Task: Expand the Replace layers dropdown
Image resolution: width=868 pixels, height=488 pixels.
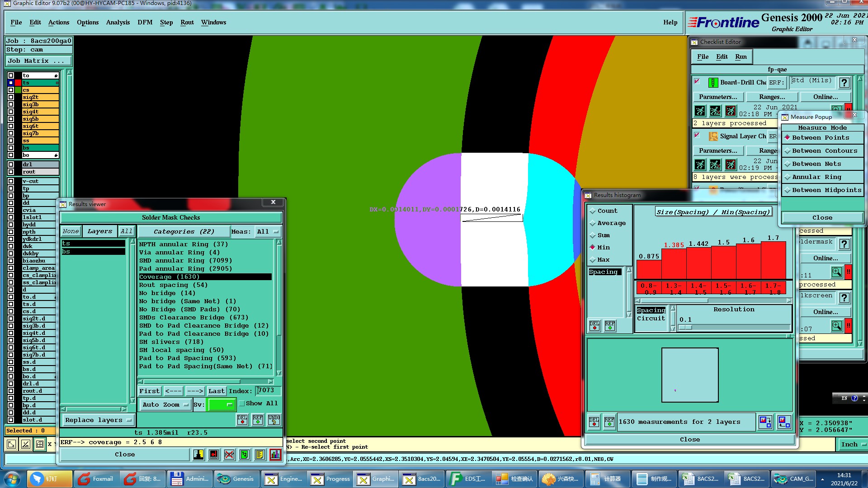Action: click(x=98, y=420)
